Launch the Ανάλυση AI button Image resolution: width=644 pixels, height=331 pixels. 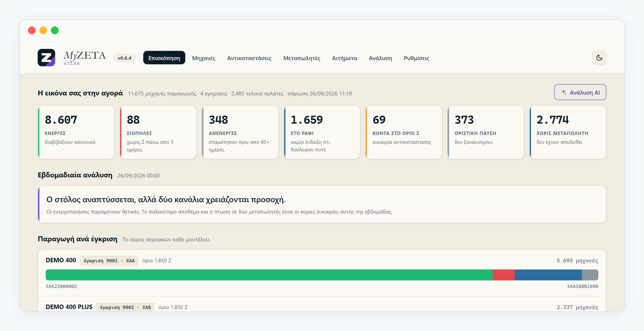(580, 92)
